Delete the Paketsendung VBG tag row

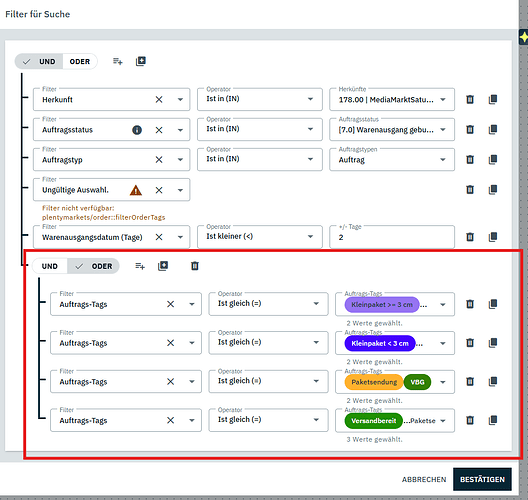470,381
